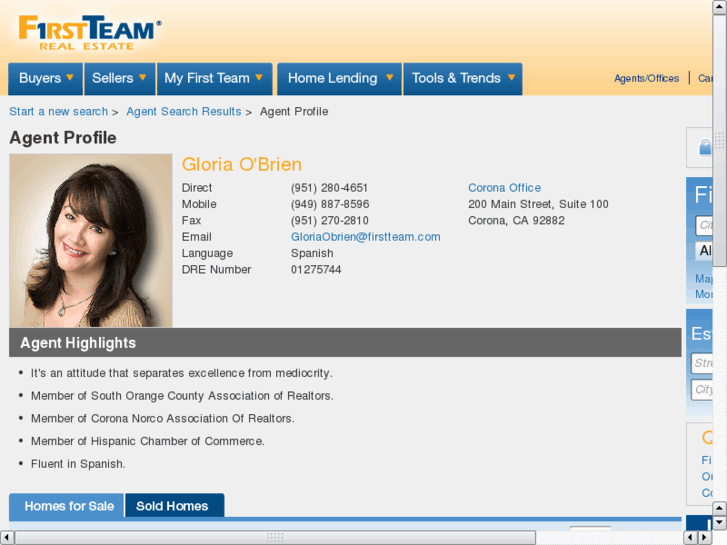Click the street input field in sidebar

click(702, 363)
